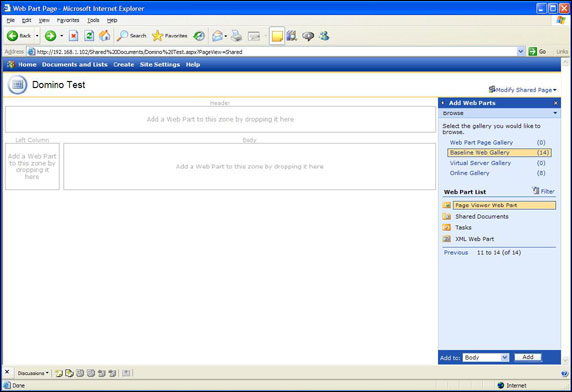Viewport: 572px width, 392px height.
Task: Go to the Home page icon
Action: (105, 35)
